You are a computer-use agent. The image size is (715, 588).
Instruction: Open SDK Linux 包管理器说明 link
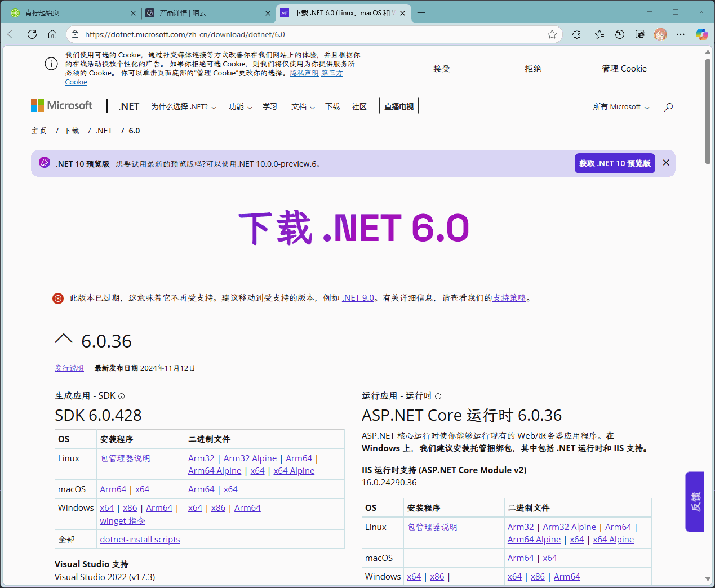(x=125, y=458)
